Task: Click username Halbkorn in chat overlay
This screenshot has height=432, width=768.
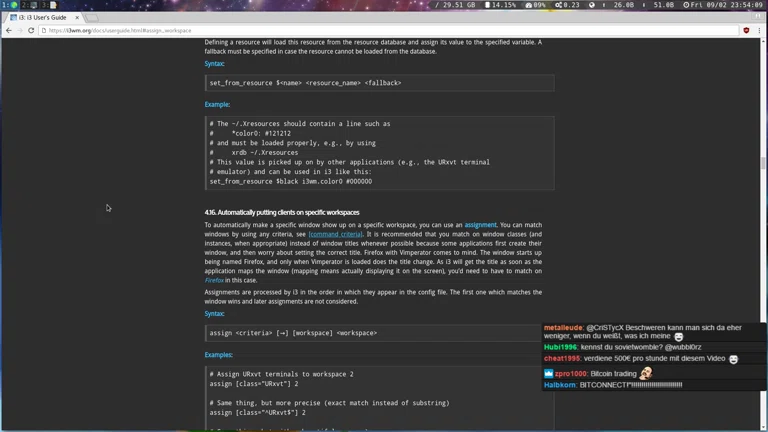Action: tap(560, 385)
